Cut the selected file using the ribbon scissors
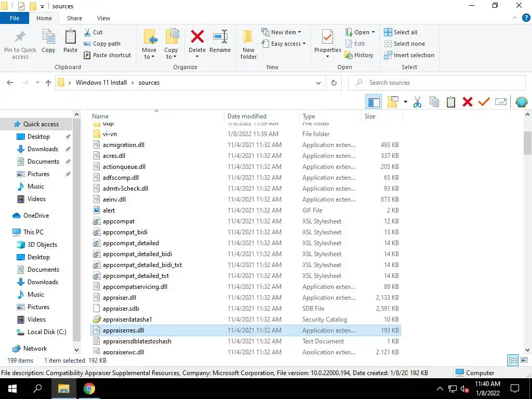Viewport: 532px width, 399px height. pos(93,32)
